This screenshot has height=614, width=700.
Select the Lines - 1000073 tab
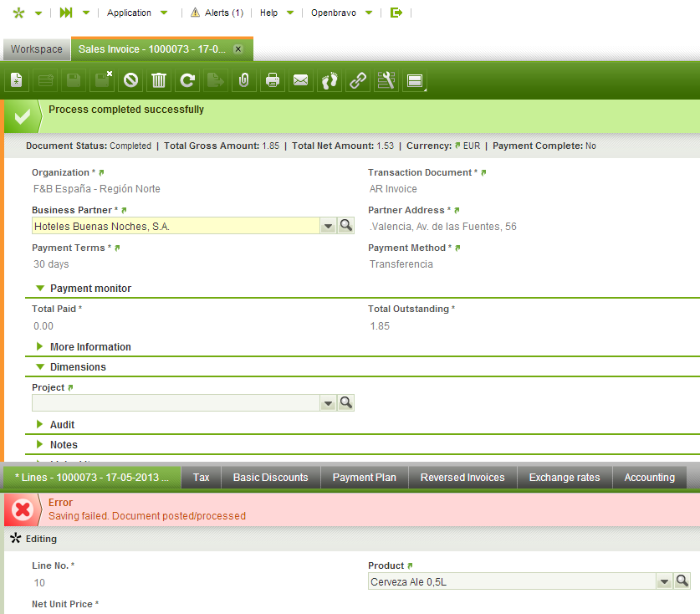pyautogui.click(x=92, y=478)
